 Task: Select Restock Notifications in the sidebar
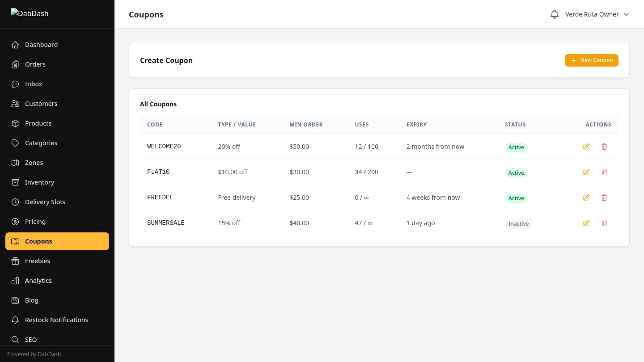[56, 320]
